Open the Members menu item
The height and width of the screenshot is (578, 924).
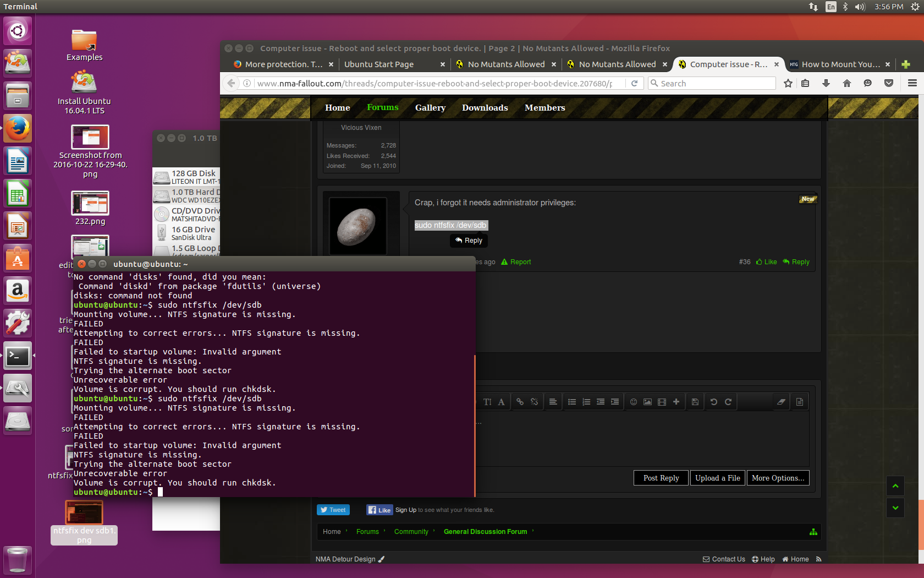[x=545, y=108]
